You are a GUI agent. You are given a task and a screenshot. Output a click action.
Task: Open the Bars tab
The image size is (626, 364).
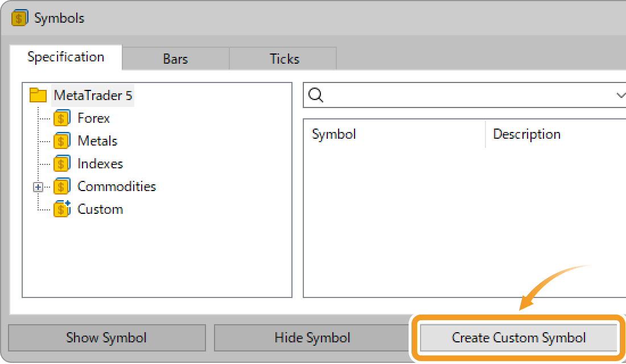coord(176,59)
